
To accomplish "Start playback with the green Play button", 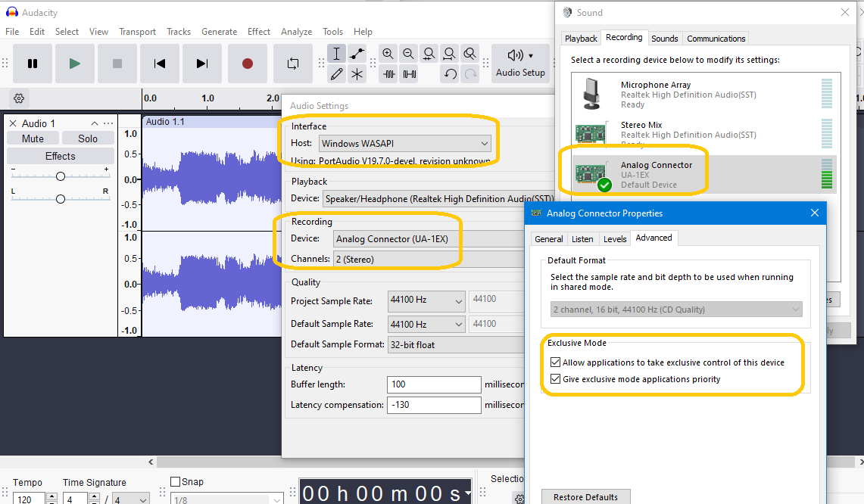I will [x=75, y=64].
